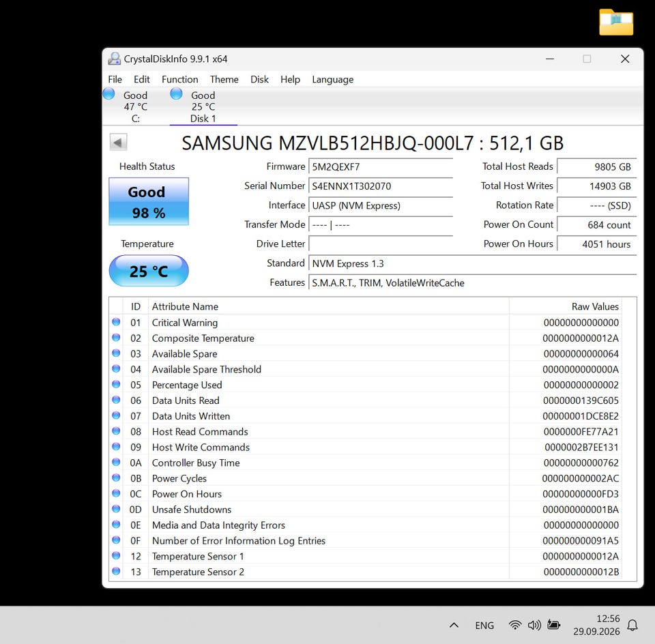
Task: Click the status dot for Data Units Written
Action: 116,415
